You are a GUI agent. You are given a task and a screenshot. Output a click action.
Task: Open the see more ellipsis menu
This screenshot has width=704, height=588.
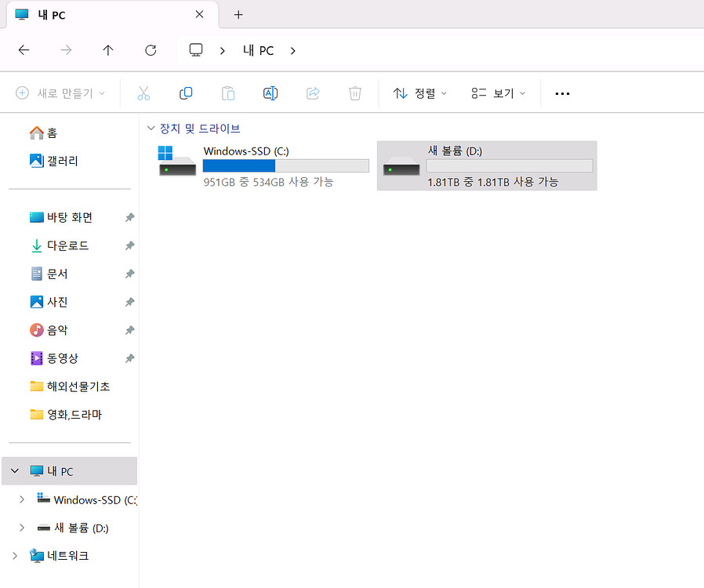pos(562,93)
